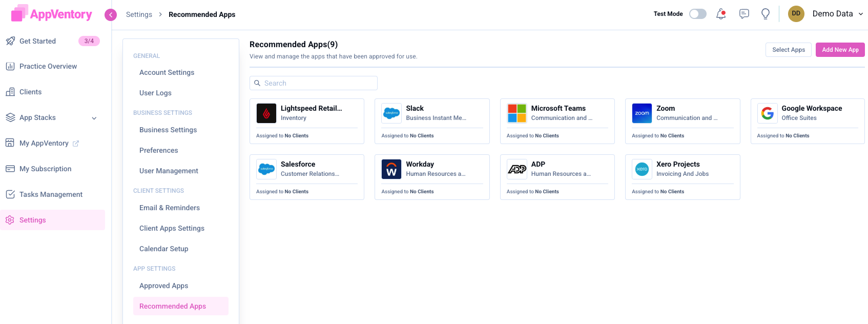Click the Demo Data account name
868x324 pixels.
(832, 14)
